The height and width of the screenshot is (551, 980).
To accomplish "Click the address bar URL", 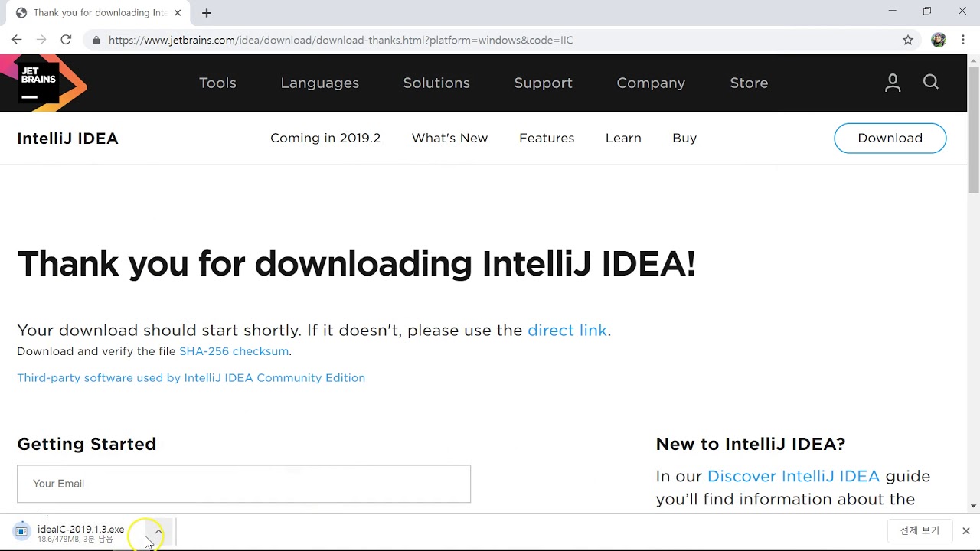I will tap(341, 40).
